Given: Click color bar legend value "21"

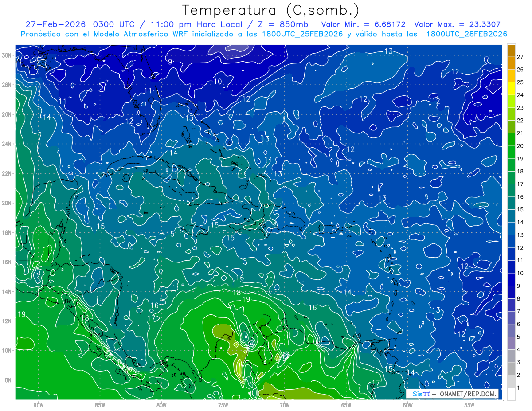Looking at the screenshot, I should click(520, 133).
